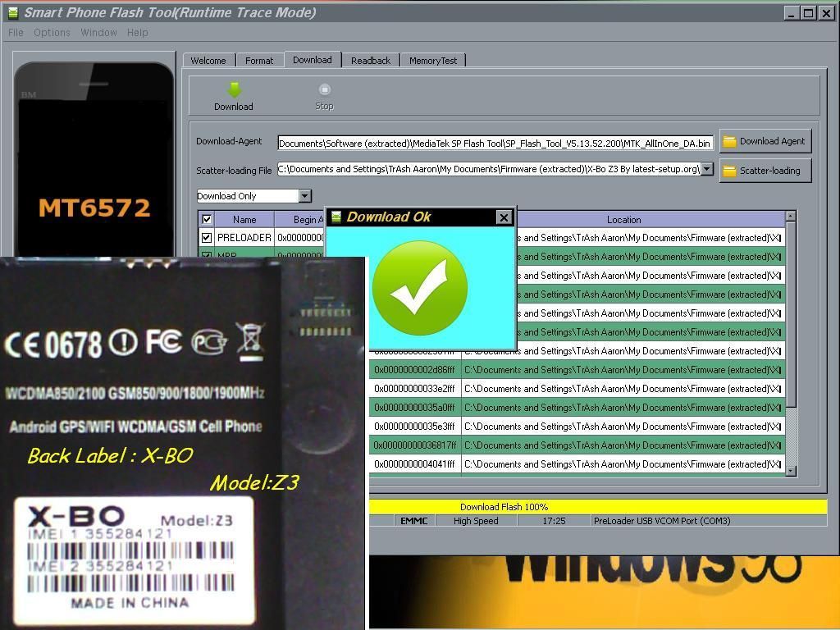
Task: Toggle the select-all checkbox in table header
Action: tap(207, 220)
